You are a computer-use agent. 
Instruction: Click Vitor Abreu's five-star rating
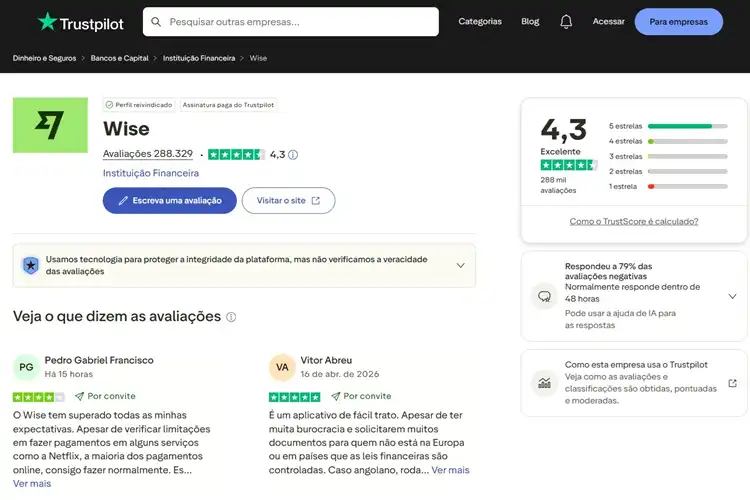point(295,397)
